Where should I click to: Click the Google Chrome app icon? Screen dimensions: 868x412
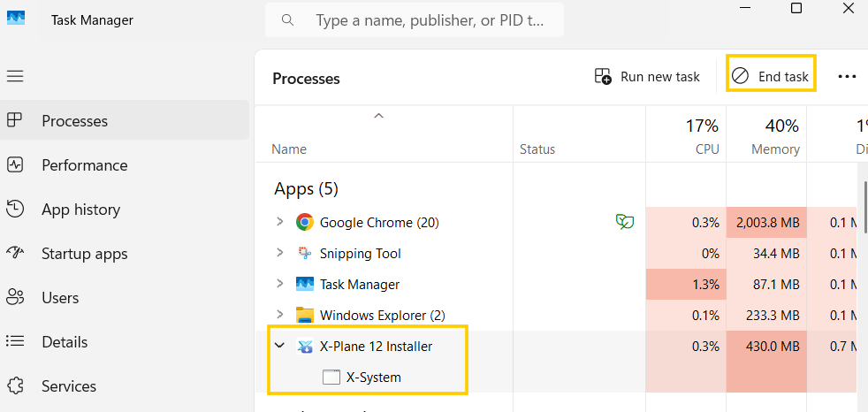(305, 223)
